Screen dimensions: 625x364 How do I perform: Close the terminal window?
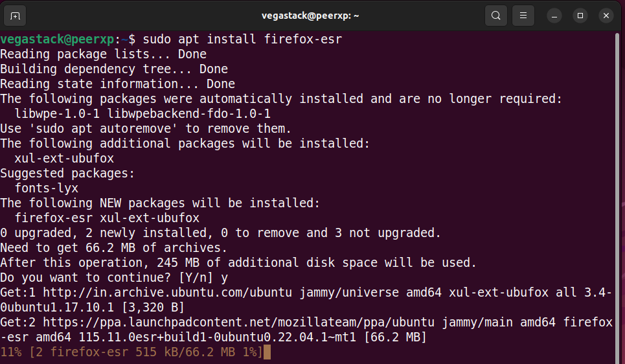[606, 15]
